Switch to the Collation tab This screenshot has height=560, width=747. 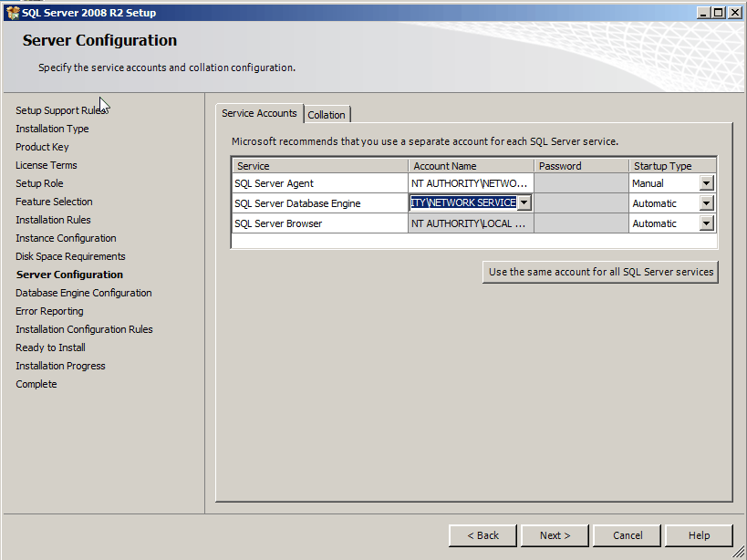coord(327,115)
